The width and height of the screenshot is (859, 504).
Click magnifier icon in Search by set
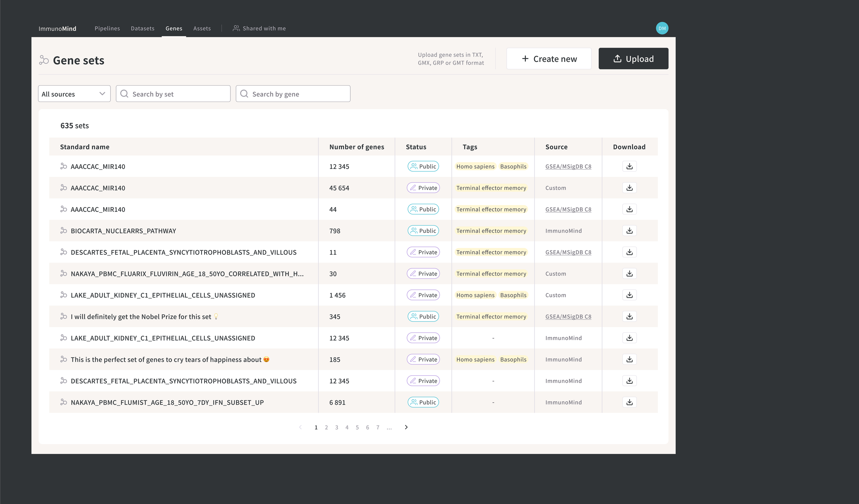pyautogui.click(x=124, y=94)
